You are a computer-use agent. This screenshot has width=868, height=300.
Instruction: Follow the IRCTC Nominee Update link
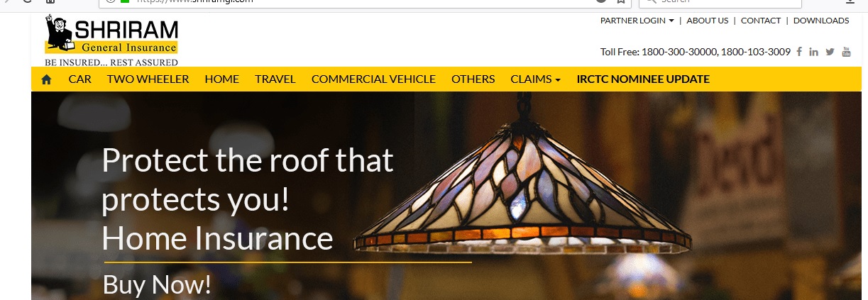(x=643, y=79)
